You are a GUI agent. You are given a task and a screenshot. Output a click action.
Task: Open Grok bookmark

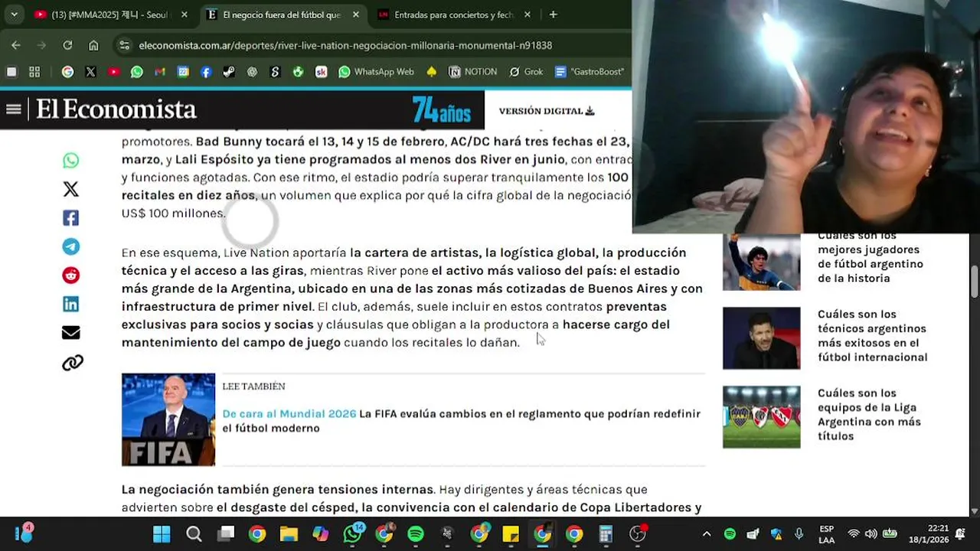tap(526, 72)
